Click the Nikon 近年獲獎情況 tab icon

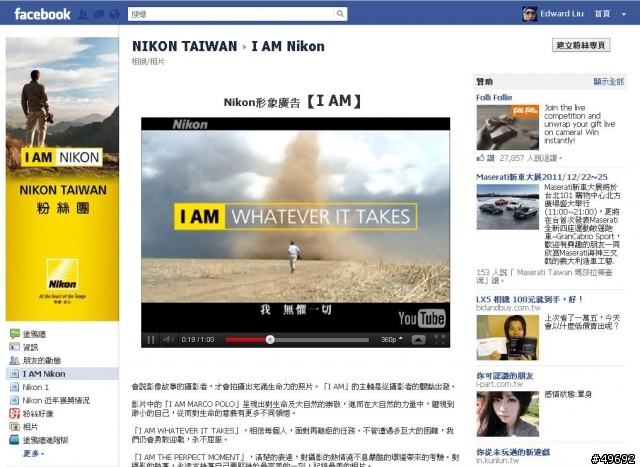pyautogui.click(x=14, y=400)
